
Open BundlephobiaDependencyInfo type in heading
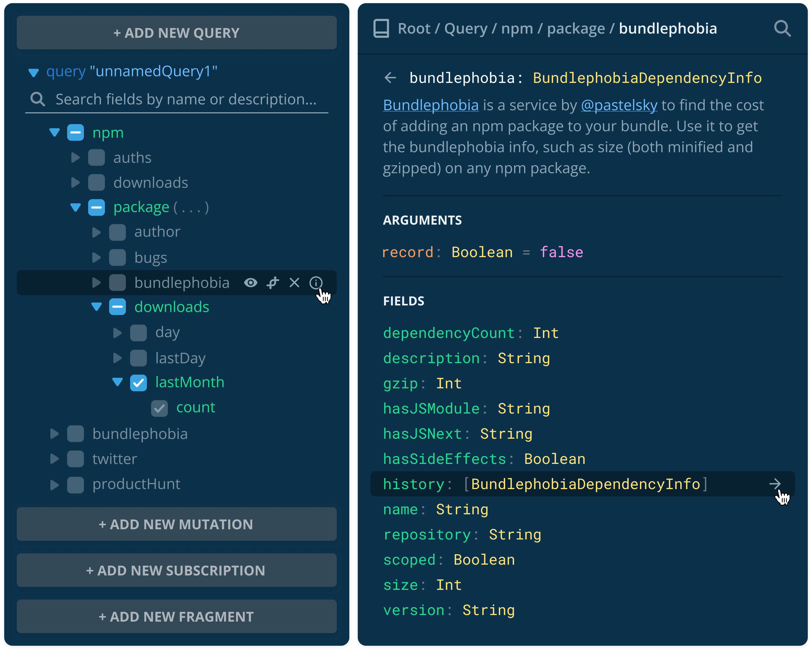647,78
